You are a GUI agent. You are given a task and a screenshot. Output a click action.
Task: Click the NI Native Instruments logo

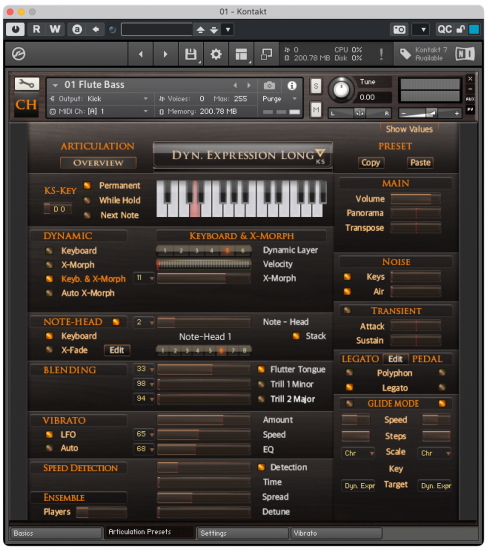465,54
